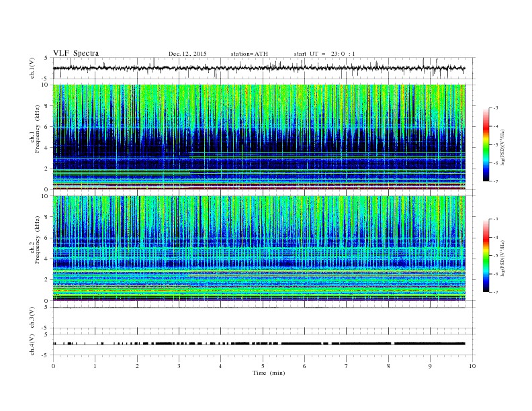Click the time axis tick label "3"
532x411 pixels.
tap(179, 366)
